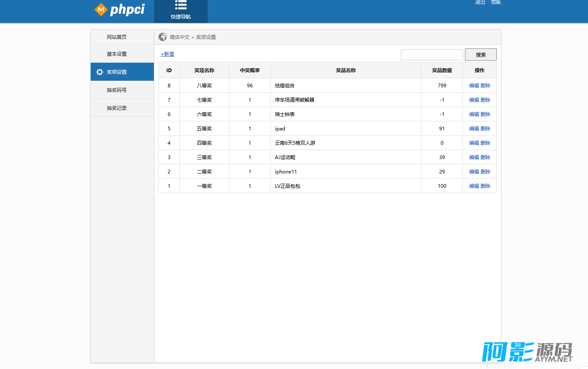Open the quick navigation list icon
Image resolution: width=588 pixels, height=369 pixels.
click(x=181, y=5)
